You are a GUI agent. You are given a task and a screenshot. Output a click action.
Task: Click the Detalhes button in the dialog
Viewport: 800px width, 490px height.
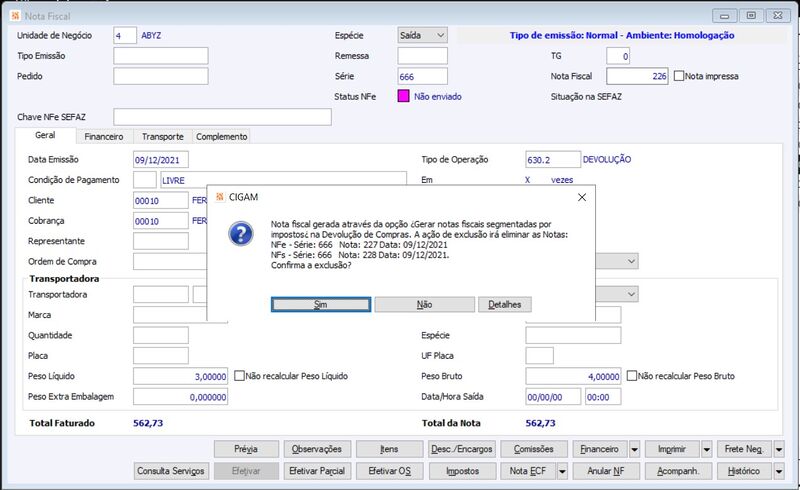pos(505,305)
